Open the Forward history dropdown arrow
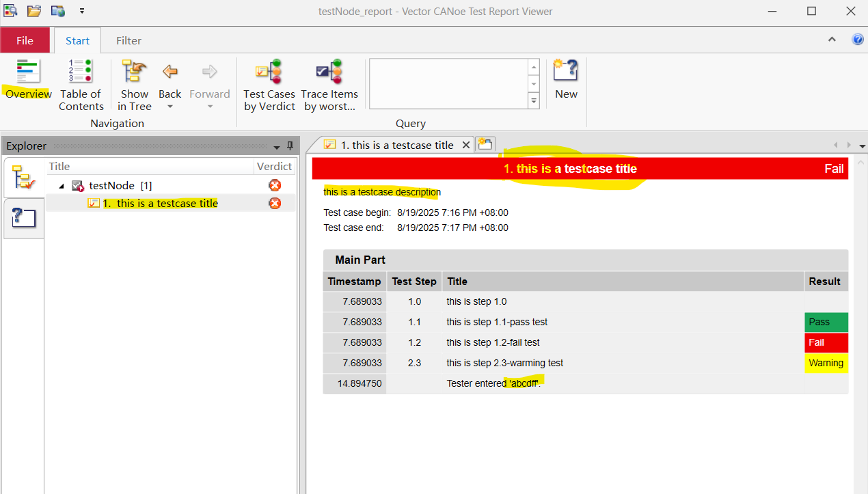 click(x=210, y=107)
